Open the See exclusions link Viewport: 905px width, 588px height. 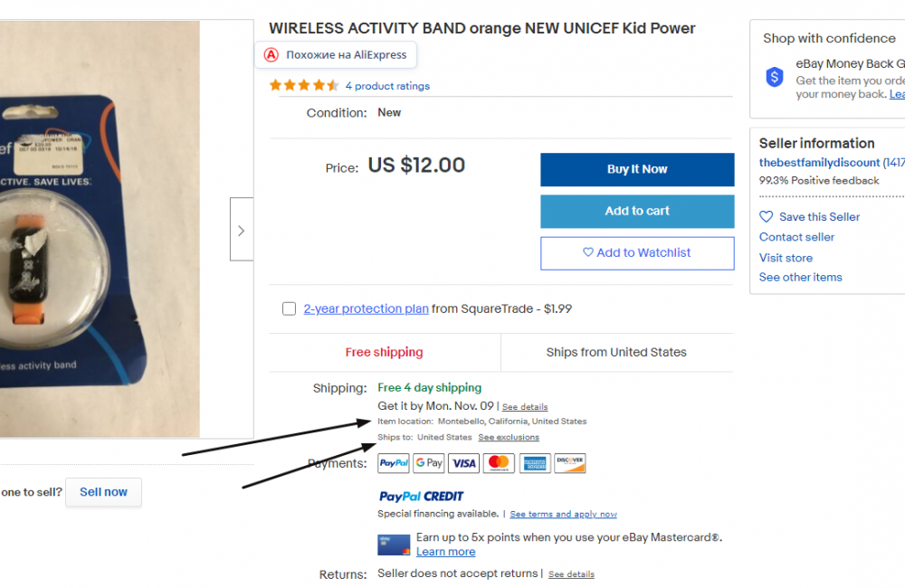(509, 437)
